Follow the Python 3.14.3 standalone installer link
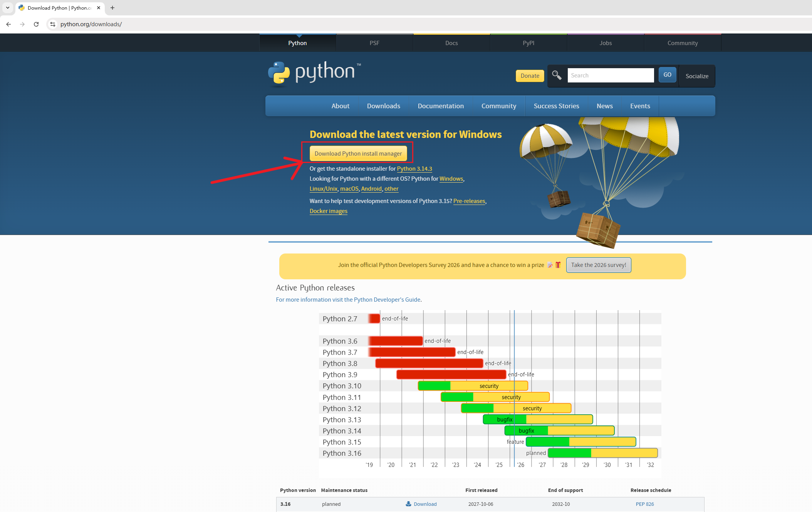This screenshot has width=812, height=512. 414,169
